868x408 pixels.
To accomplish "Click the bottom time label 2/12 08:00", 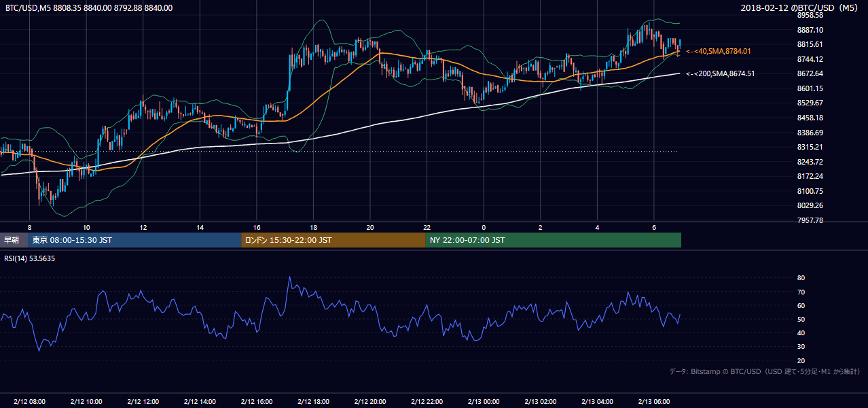I will click(x=29, y=401).
